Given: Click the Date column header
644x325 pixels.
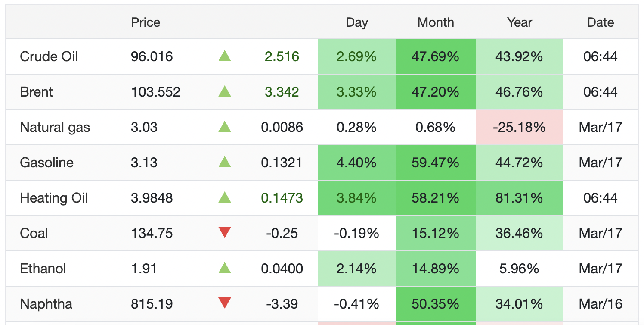Looking at the screenshot, I should click(x=601, y=22).
